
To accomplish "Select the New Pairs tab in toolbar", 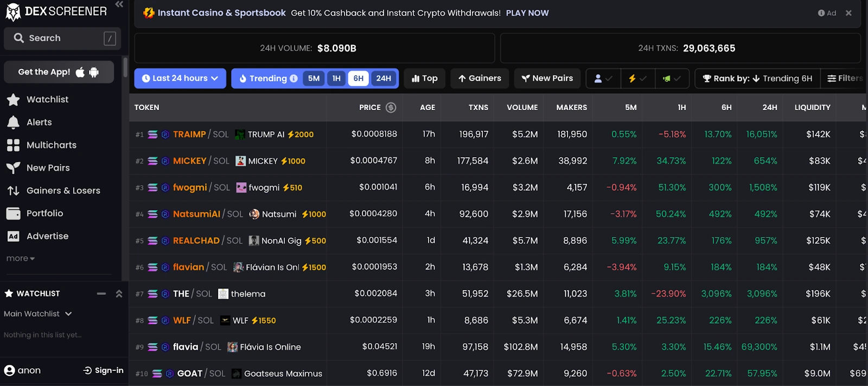I will pos(547,79).
